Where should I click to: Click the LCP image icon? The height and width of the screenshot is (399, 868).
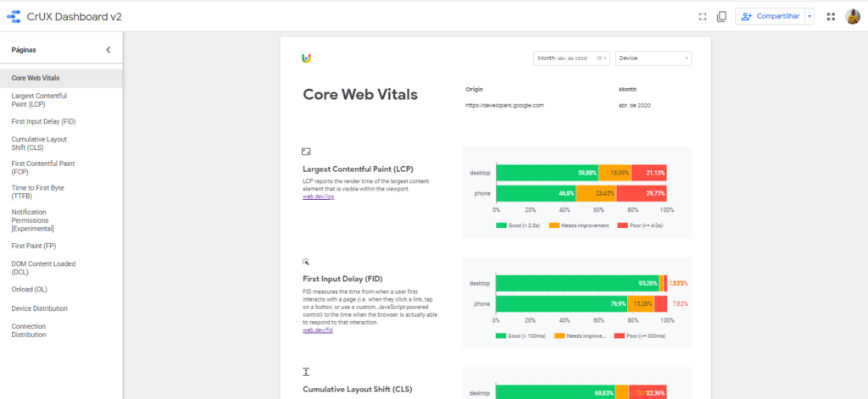306,152
